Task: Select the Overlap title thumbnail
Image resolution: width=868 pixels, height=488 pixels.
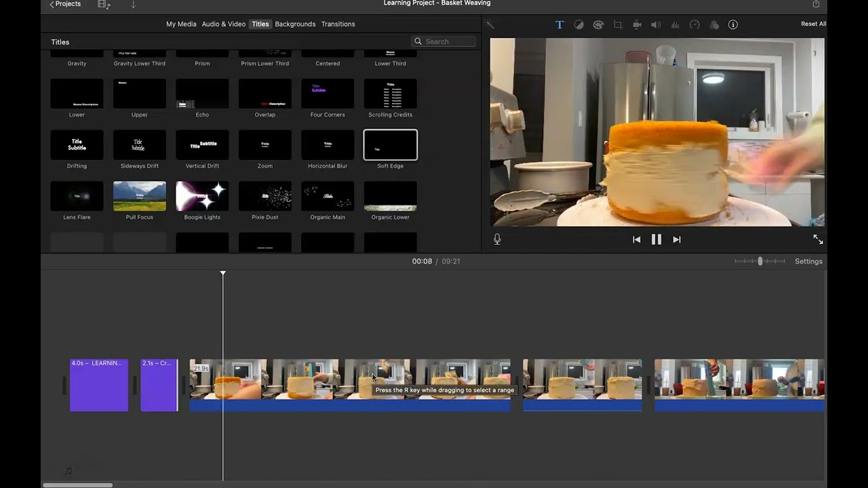Action: coord(265,94)
